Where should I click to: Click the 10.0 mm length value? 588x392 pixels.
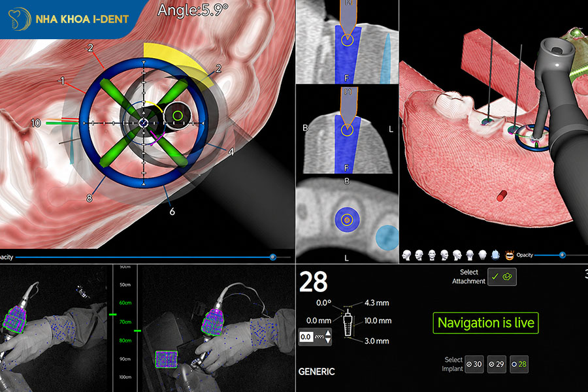[x=378, y=321]
